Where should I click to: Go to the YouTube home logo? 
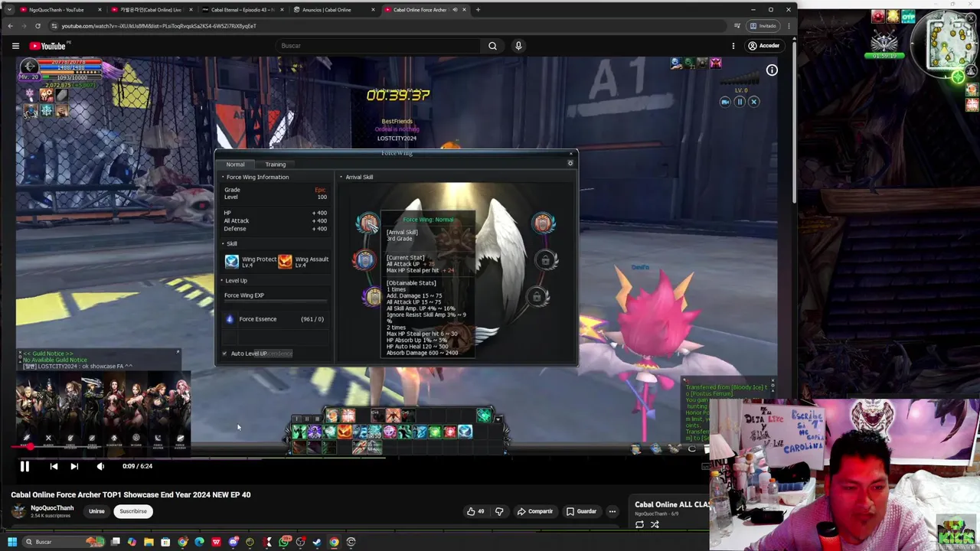coord(49,46)
